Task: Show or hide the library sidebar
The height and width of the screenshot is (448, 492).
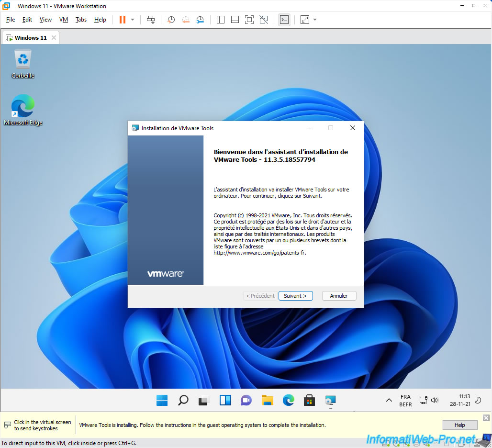Action: tap(221, 20)
